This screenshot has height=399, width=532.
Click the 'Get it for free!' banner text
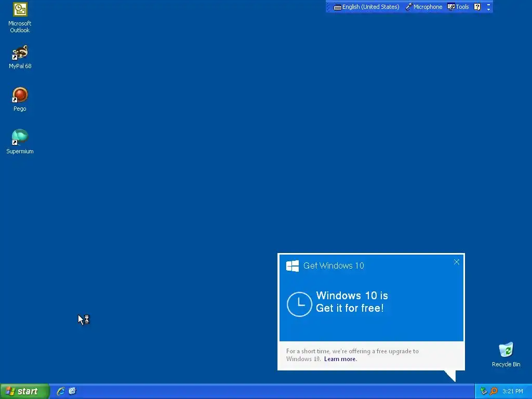click(350, 308)
